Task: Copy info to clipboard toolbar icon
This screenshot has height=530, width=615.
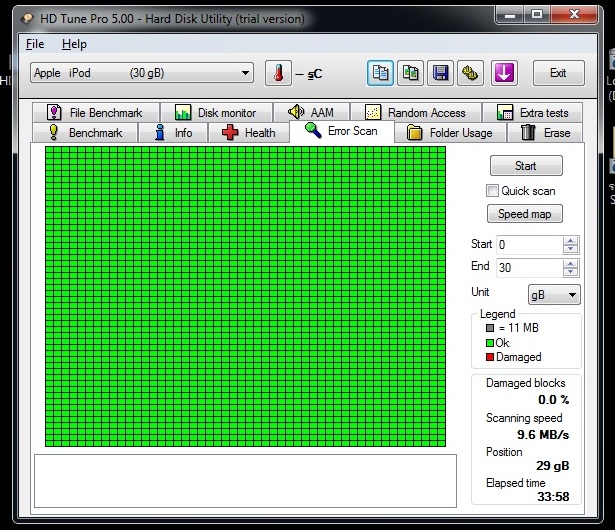Action: (x=380, y=73)
